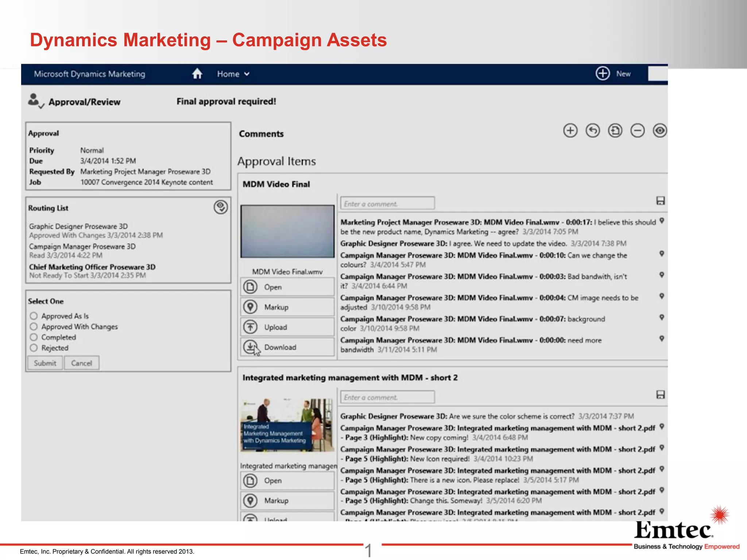Screen dimensions: 747x560
Task: Click the 'MDM Video Final.wmv' file name
Action: 287,272
